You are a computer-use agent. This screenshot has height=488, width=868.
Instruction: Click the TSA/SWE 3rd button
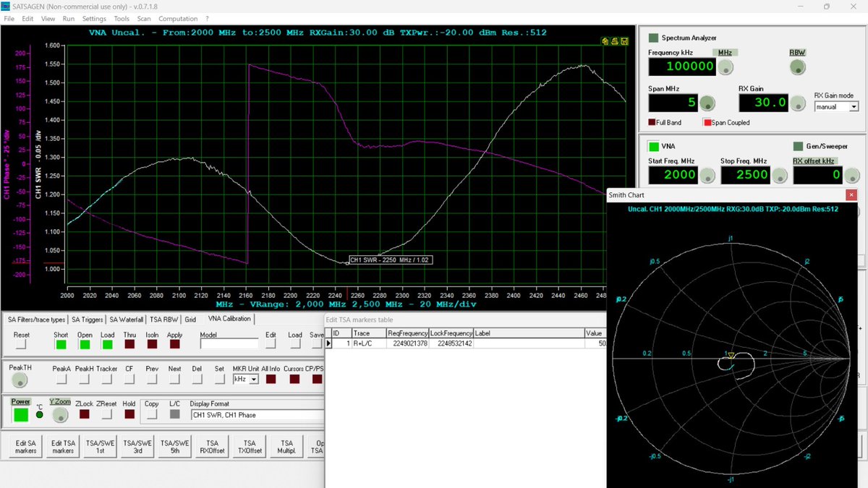click(137, 447)
